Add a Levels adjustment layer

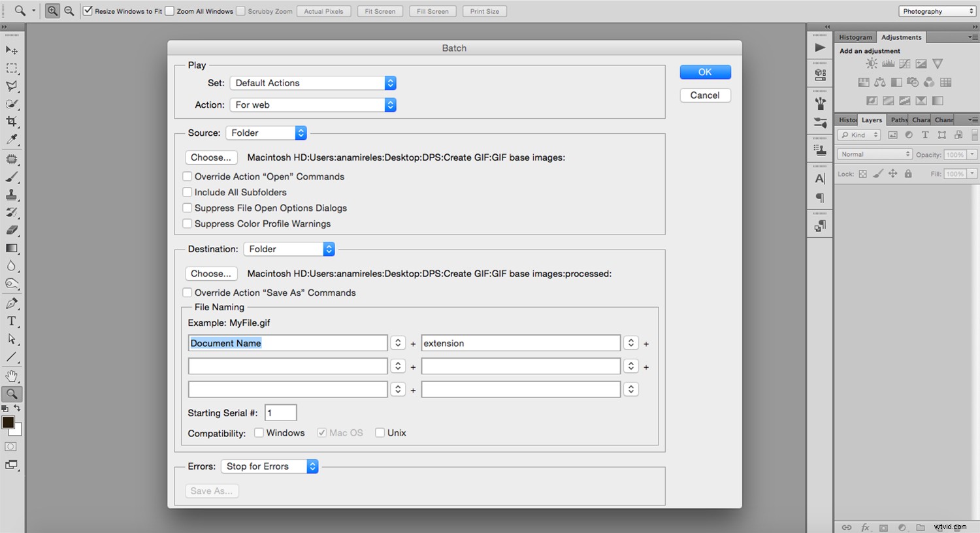pos(888,63)
